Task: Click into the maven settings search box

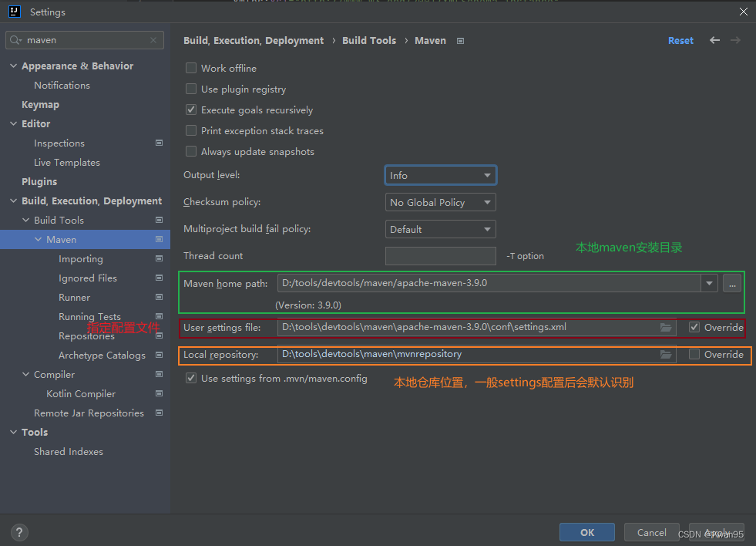Action: click(x=84, y=40)
